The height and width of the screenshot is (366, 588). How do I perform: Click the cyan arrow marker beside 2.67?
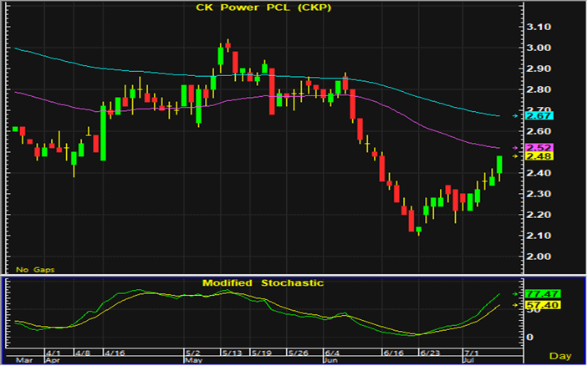pyautogui.click(x=515, y=115)
